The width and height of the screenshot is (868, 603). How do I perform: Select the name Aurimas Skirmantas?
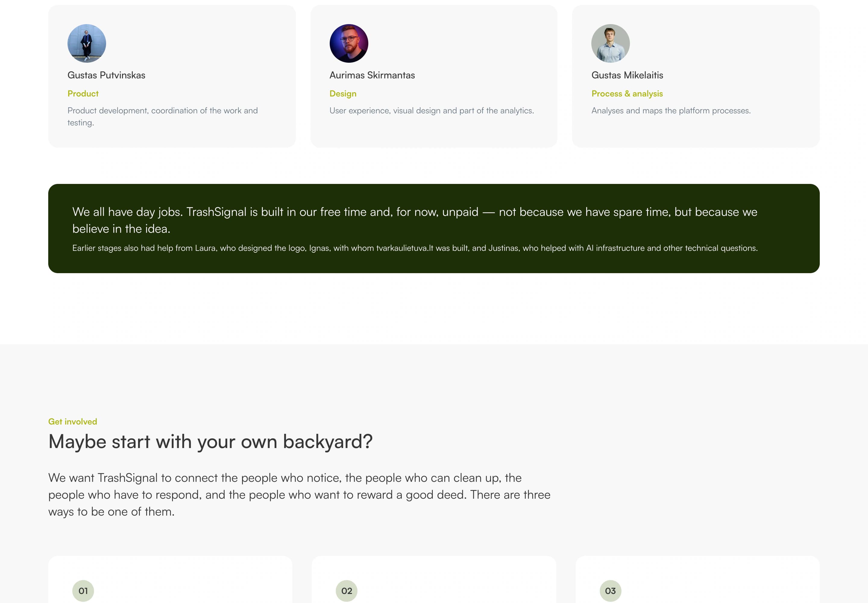point(372,75)
